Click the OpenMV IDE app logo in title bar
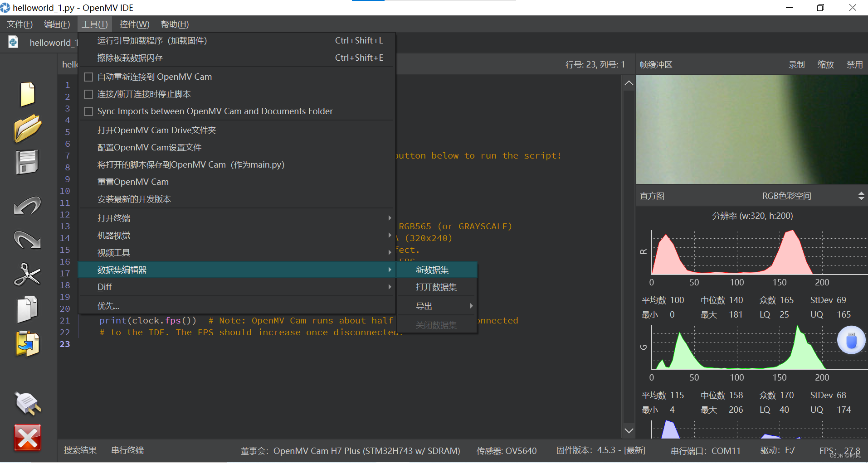 click(5, 8)
